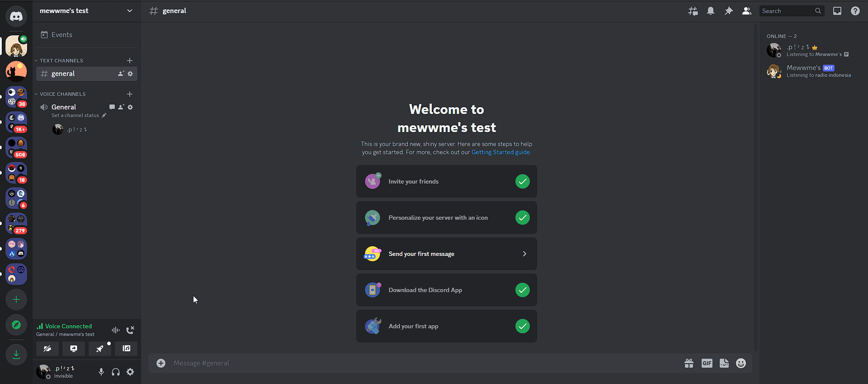Disconnect from the voice call

130,330
